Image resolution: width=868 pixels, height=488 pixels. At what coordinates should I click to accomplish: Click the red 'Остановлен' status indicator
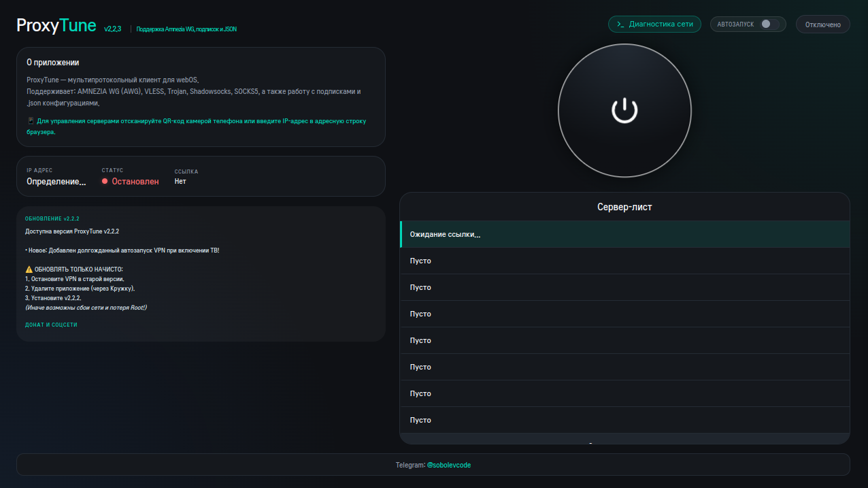tap(130, 182)
